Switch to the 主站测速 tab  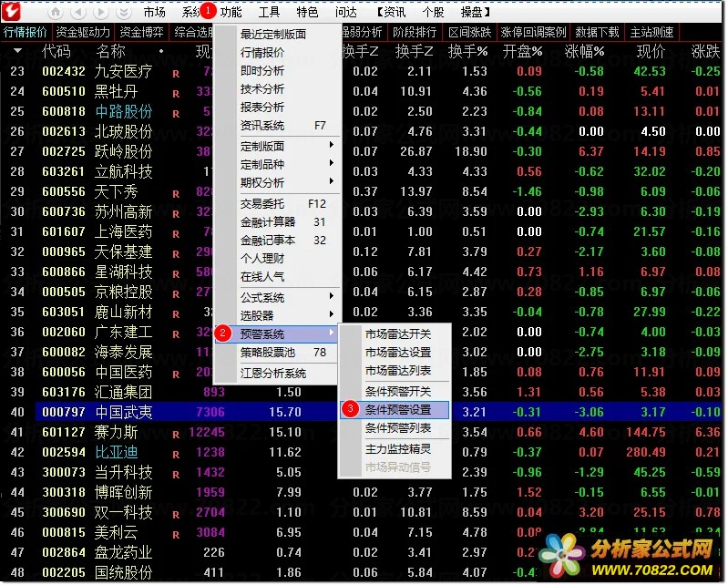(x=651, y=32)
